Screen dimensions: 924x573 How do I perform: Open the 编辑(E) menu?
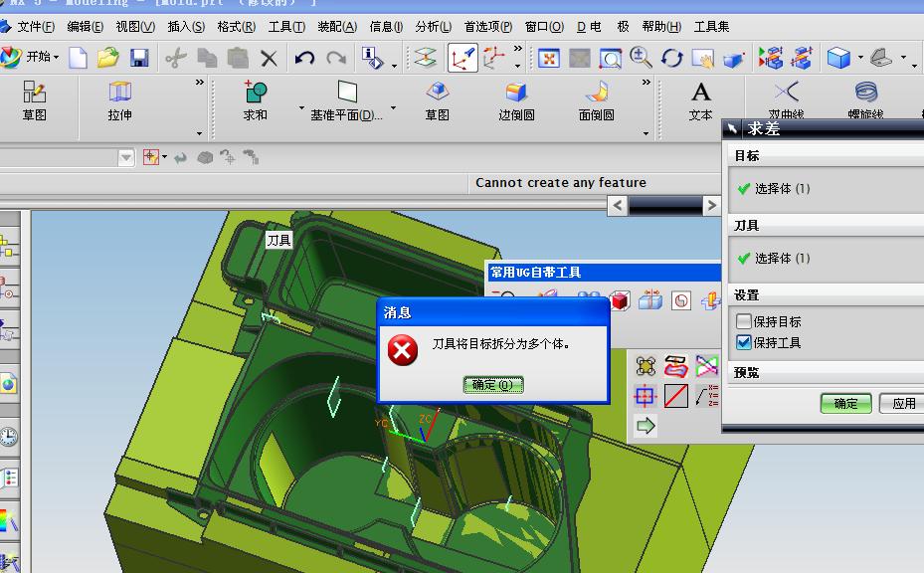(86, 27)
